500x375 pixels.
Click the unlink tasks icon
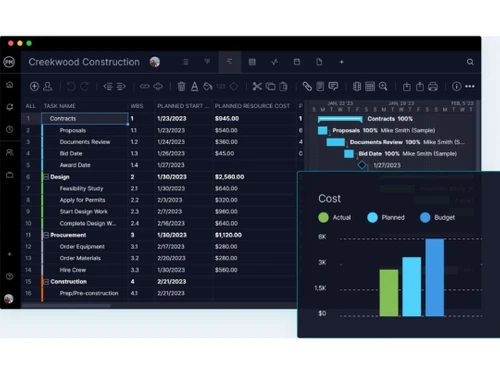[158, 86]
